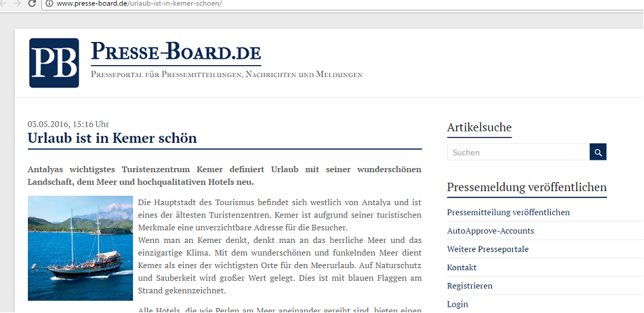Viewport: 644px width, 313px height.
Task: Click the article date 03.05.2016
Action: tap(68, 124)
